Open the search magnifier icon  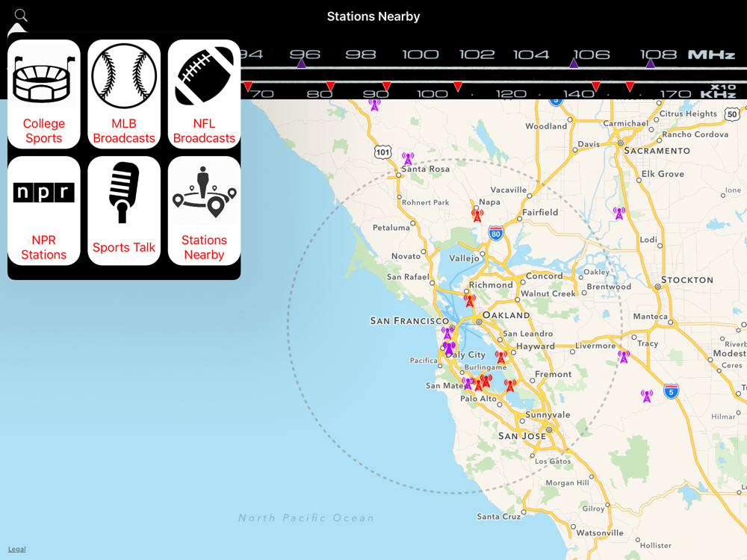[x=20, y=15]
